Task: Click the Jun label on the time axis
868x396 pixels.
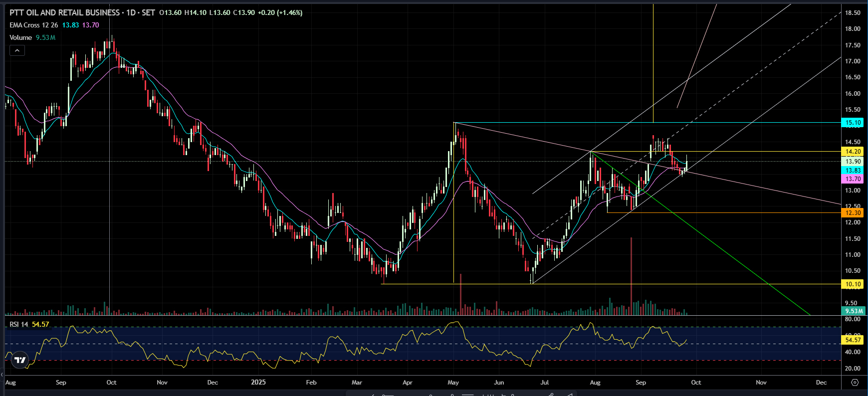Action: pos(499,383)
